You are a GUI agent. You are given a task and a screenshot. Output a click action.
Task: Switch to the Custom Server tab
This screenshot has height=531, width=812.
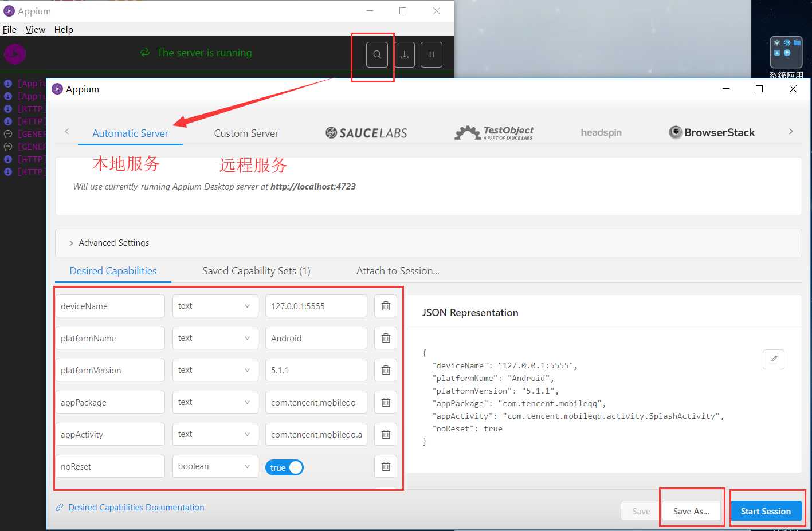246,133
